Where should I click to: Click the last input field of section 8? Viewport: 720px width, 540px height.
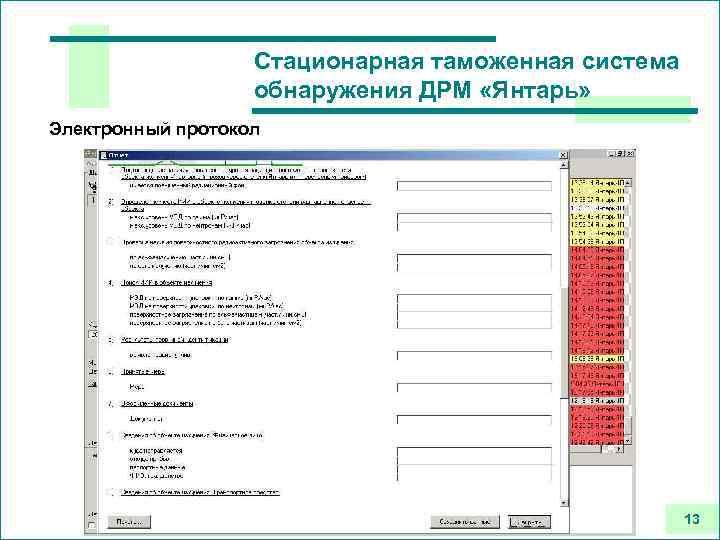coord(474,477)
